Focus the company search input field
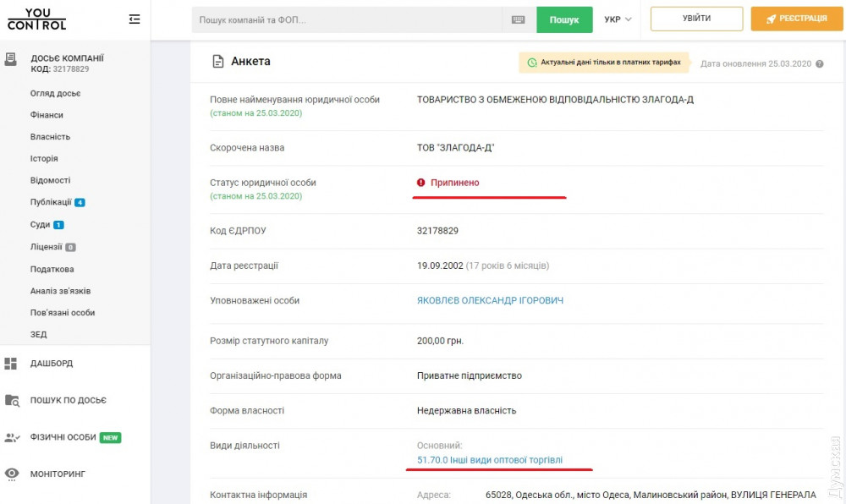This screenshot has height=504, width=846. click(x=347, y=19)
